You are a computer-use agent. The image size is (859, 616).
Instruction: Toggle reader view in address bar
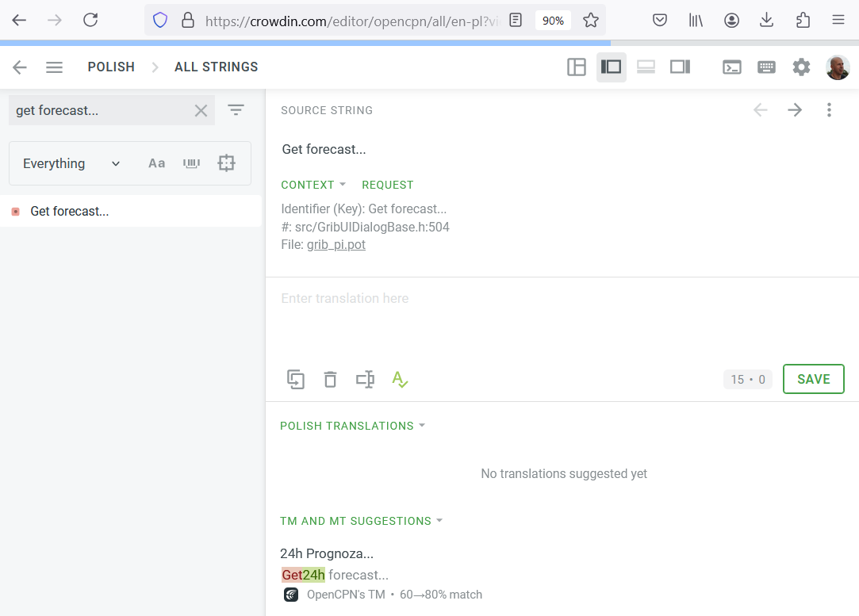[516, 21]
